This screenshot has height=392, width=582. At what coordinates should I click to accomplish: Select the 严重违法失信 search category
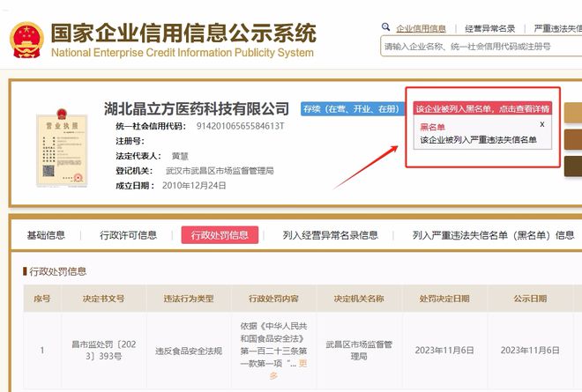coord(558,28)
